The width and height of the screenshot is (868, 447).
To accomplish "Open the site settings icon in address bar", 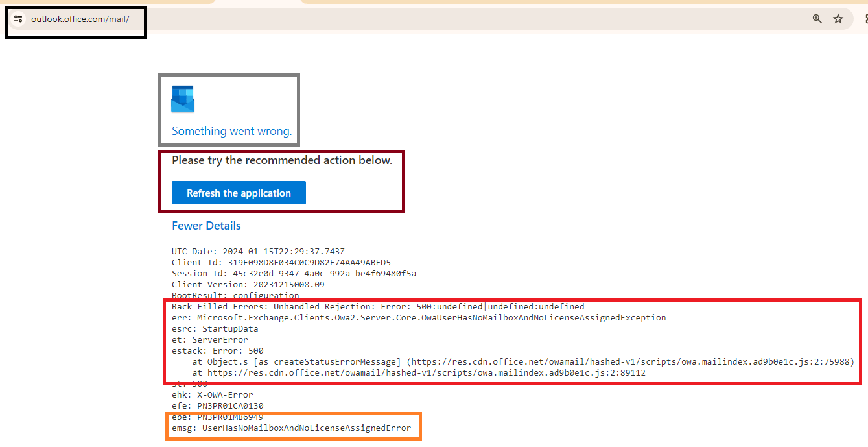I will point(18,19).
